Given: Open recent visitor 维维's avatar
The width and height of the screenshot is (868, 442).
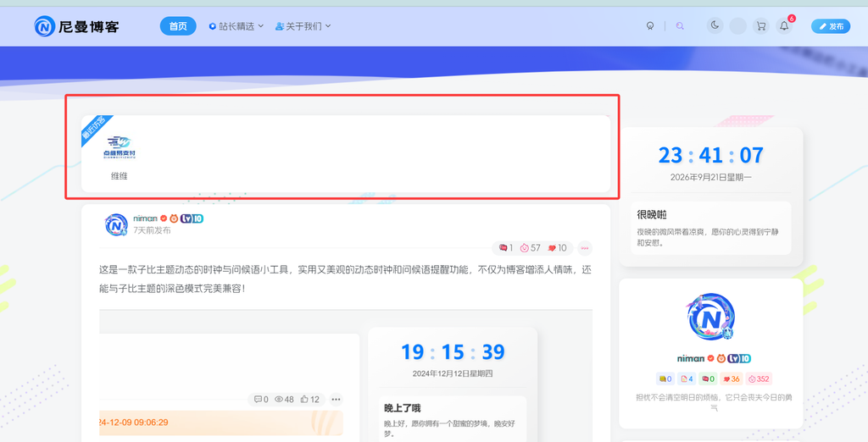Looking at the screenshot, I should [119, 147].
